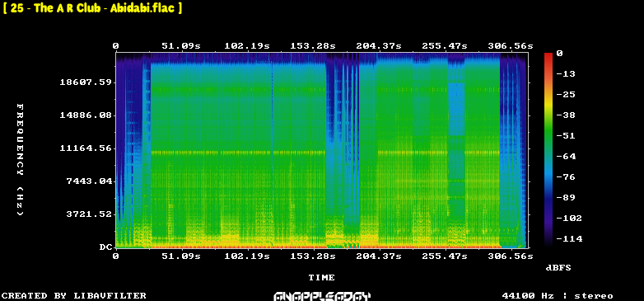The height and width of the screenshot is (301, 644).
Task: Click the 51.09s marker on top time axis
Action: coord(181,46)
